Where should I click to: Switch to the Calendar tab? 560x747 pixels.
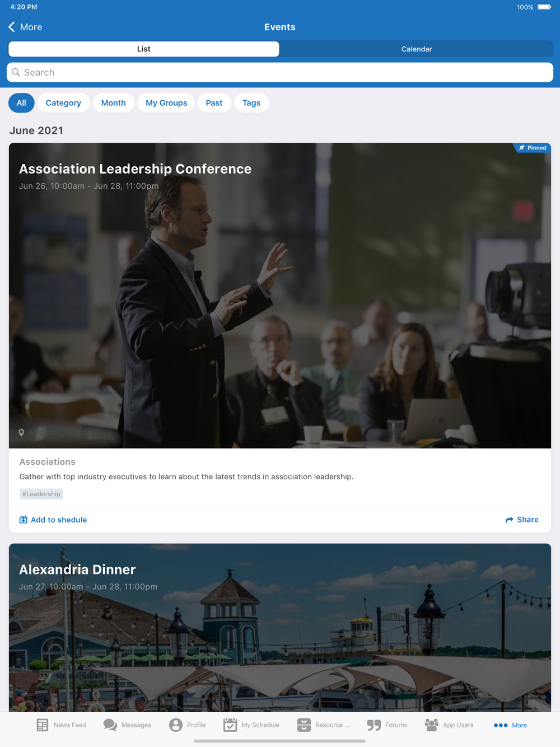(x=417, y=49)
